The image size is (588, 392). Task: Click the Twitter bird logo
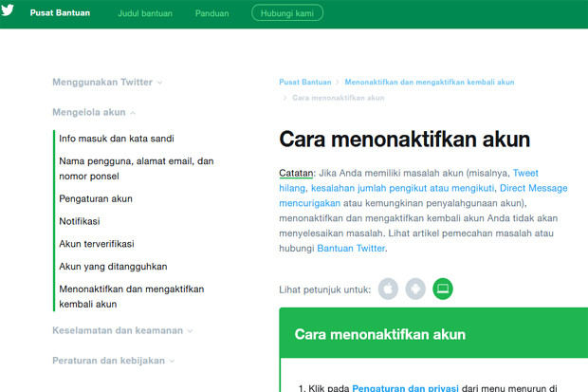point(8,9)
